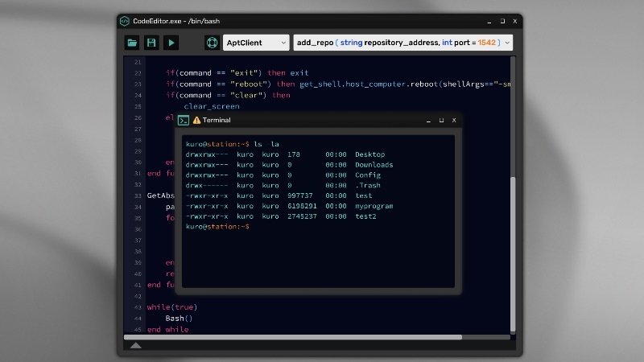
Task: Click file size 997737 in terminal
Action: point(300,195)
